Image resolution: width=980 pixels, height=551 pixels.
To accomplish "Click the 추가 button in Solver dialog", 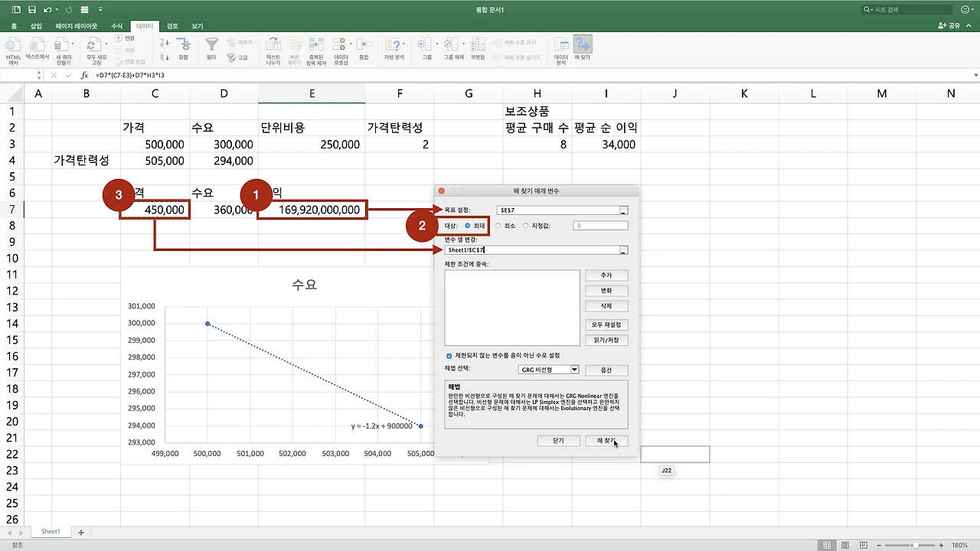I will click(x=606, y=275).
